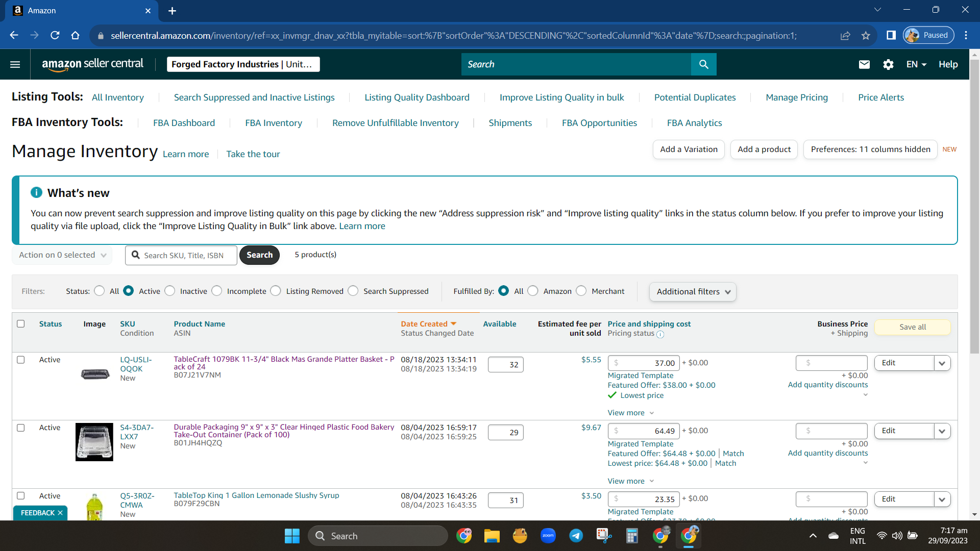The width and height of the screenshot is (980, 551).
Task: Close the Feedback tab with X
Action: 60,513
